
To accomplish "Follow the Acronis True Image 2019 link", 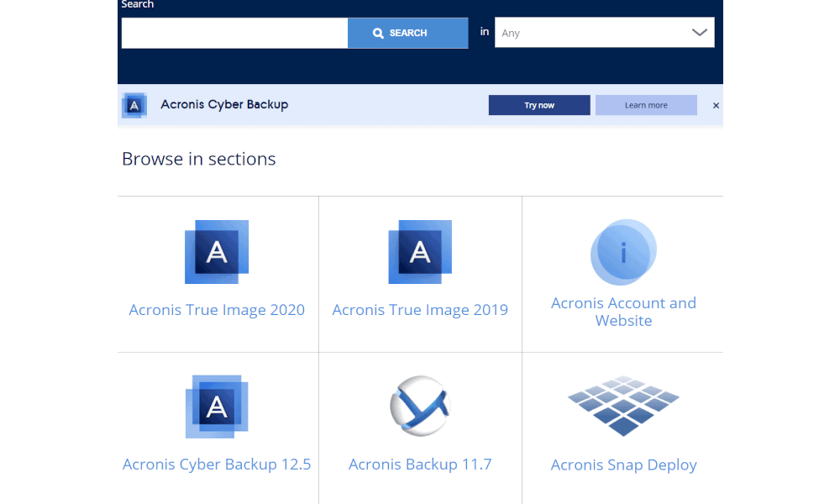I will 420,310.
